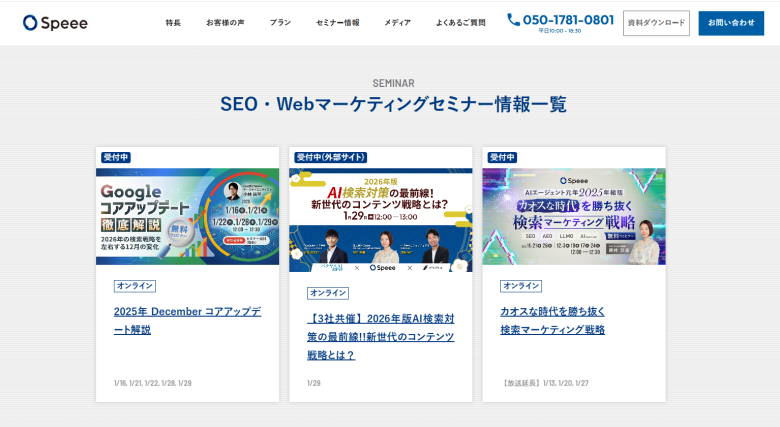
Task: Open the カオスな時代を勝ち抜く検索マーケティング戦略 link
Action: 552,320
